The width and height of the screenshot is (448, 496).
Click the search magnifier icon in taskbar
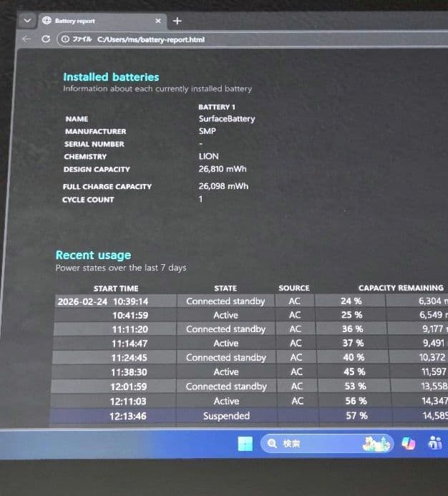pyautogui.click(x=272, y=444)
